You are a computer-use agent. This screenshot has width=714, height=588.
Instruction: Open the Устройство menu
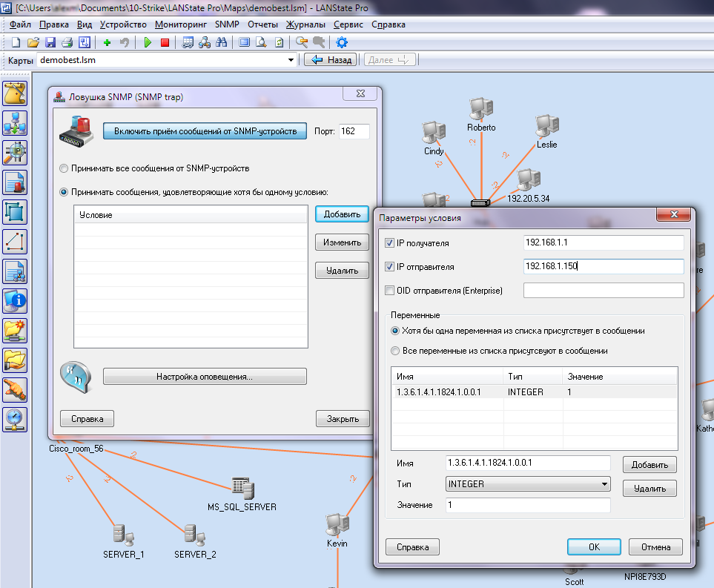123,24
